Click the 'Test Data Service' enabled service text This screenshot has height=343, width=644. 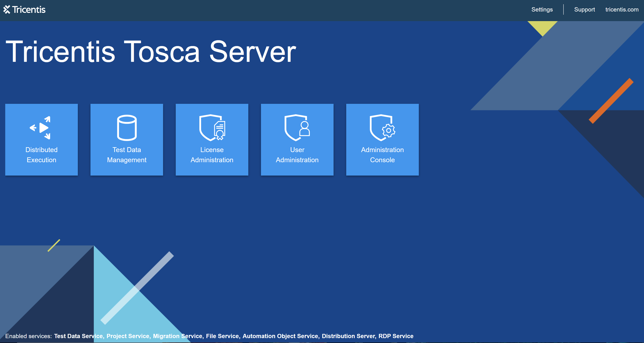(78, 336)
